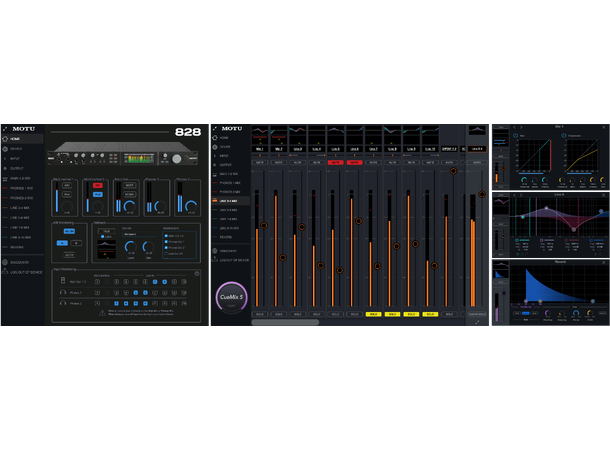Toggle the Compressor power icon
The image size is (610, 450).
[x=564, y=136]
